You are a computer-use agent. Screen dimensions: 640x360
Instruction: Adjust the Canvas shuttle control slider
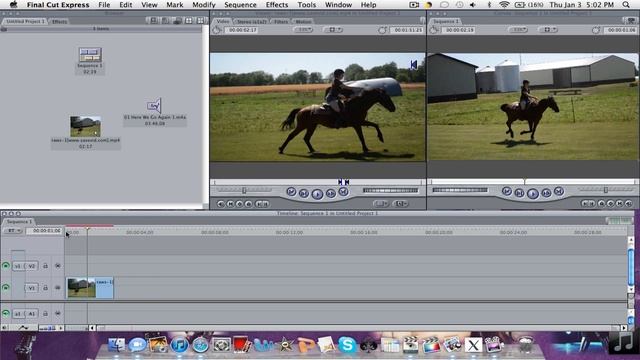point(606,190)
